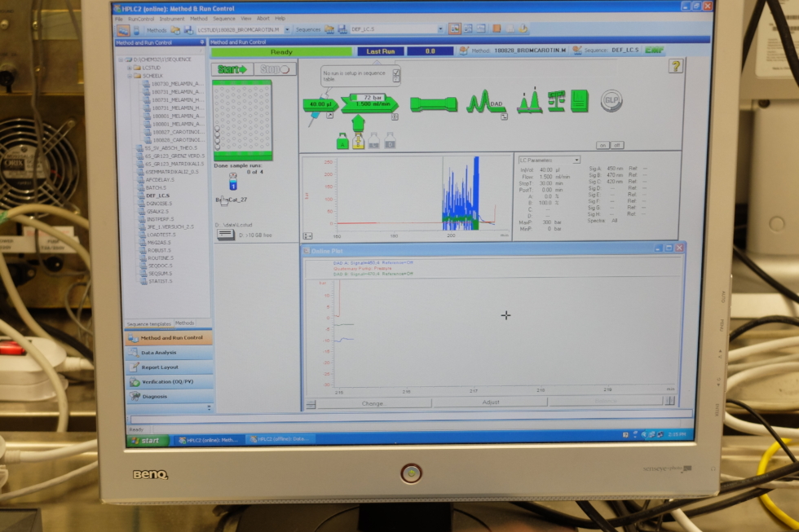Open the File menu
Viewport: 799px width, 532px height.
point(119,19)
